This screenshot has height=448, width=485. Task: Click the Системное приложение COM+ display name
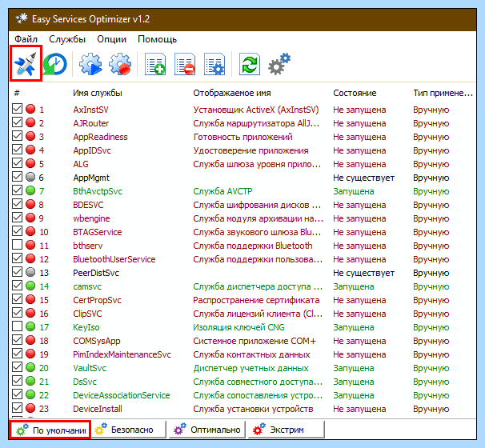(x=255, y=341)
